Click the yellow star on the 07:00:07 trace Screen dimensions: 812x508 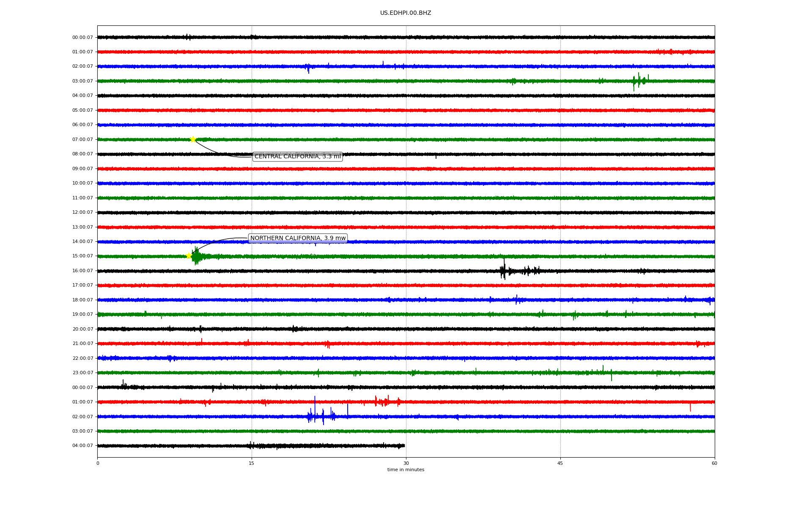coord(193,139)
